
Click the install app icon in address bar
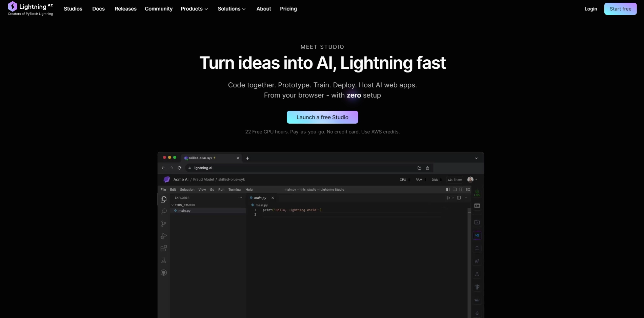419,168
